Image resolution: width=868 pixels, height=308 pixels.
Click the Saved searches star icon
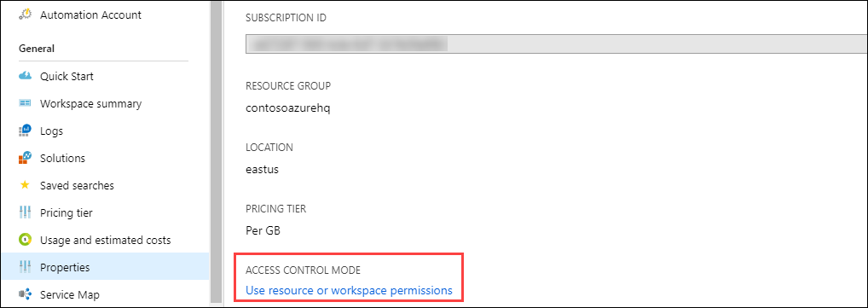(x=25, y=185)
